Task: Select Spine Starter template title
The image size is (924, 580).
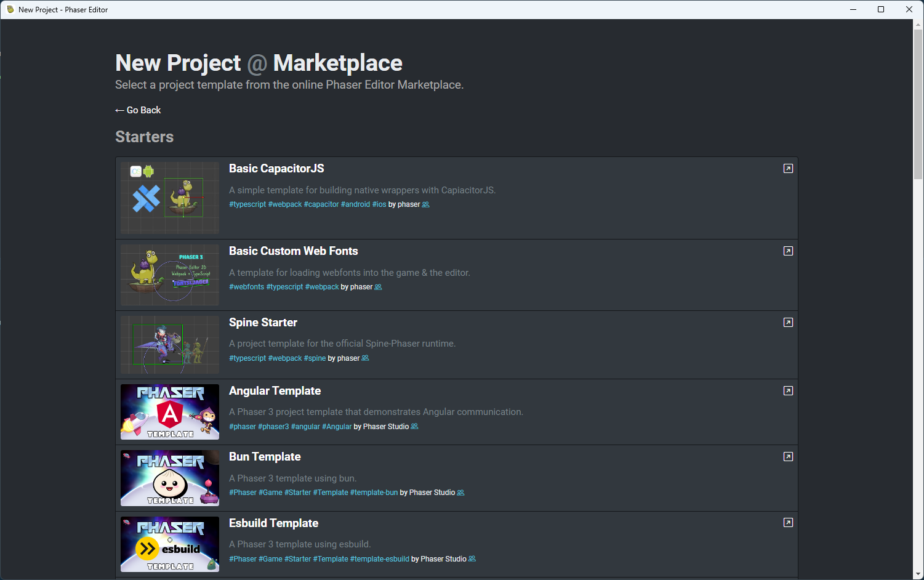Action: (263, 323)
